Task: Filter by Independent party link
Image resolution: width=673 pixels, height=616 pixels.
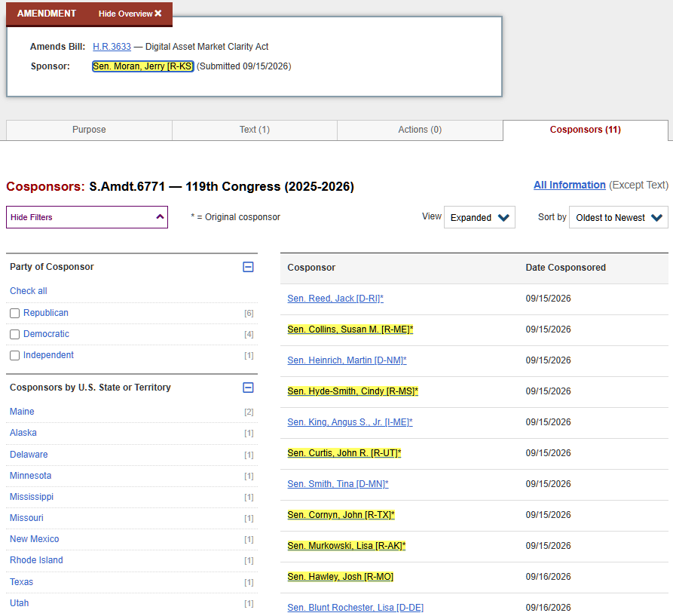Action: click(48, 355)
